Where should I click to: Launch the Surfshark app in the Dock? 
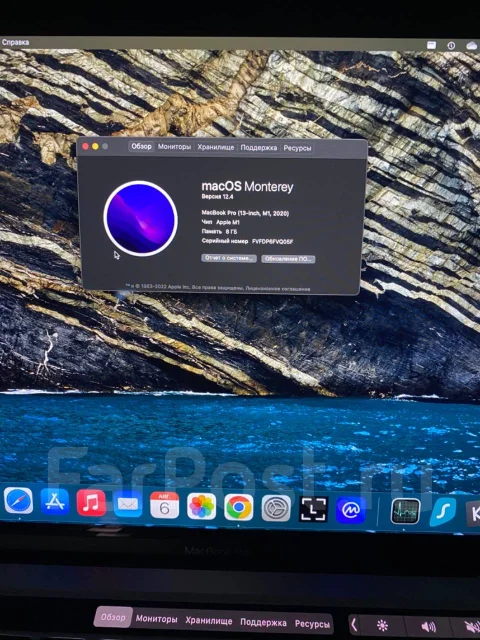pyautogui.click(x=443, y=512)
